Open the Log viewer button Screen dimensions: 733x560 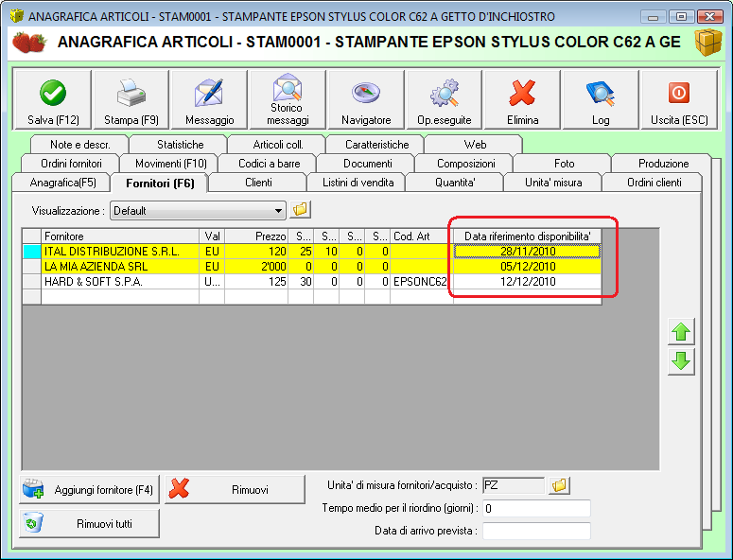pyautogui.click(x=601, y=99)
